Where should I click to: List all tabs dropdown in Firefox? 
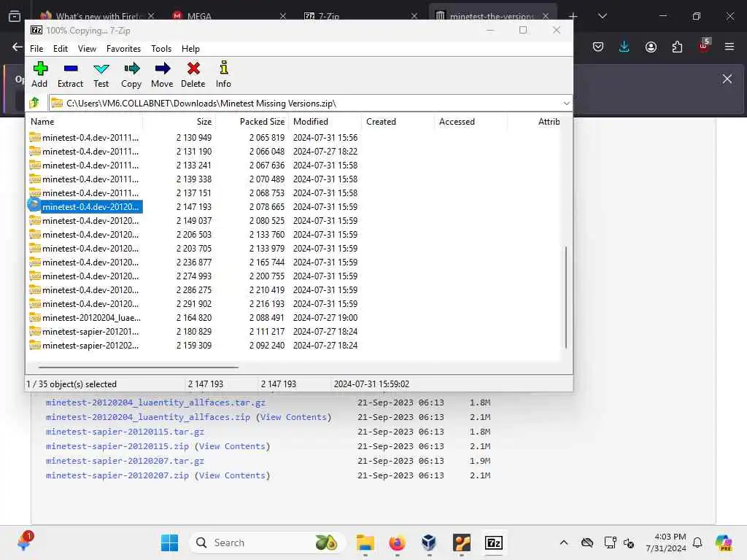[x=602, y=16]
